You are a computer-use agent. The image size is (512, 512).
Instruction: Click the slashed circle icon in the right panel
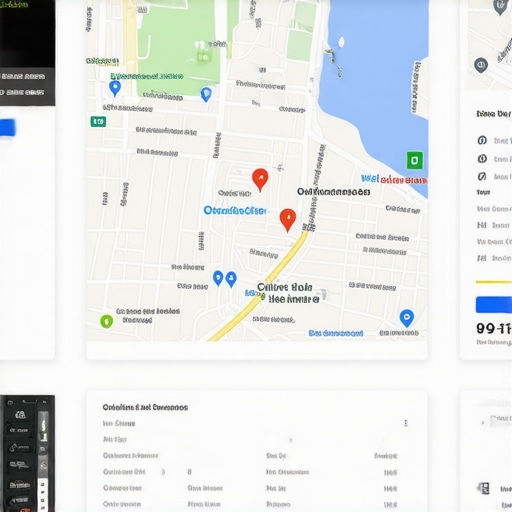tap(482, 176)
